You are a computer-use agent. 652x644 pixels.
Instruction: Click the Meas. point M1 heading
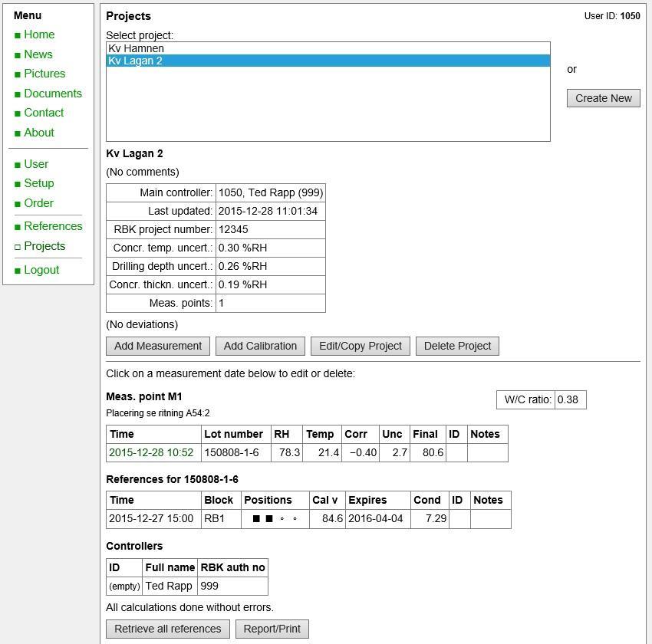tap(144, 396)
